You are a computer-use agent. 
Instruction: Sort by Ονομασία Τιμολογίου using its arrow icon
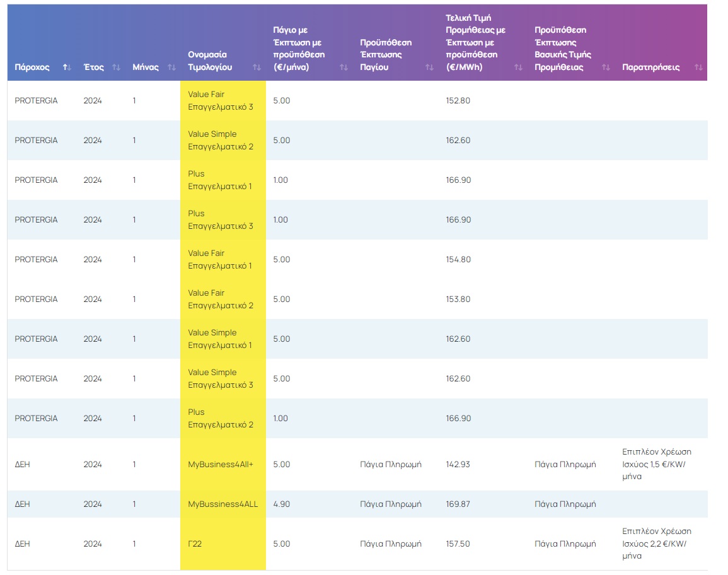pyautogui.click(x=257, y=67)
